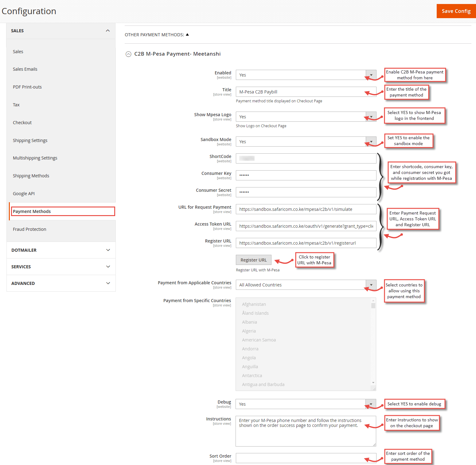Select Åland Islands in countries list
The height and width of the screenshot is (465, 476).
point(255,313)
